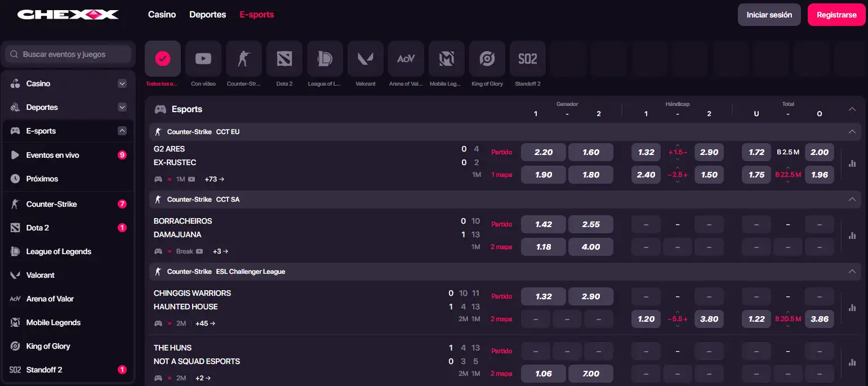Open +73 more markets for G2 ARES
The image size is (868, 386).
[215, 179]
